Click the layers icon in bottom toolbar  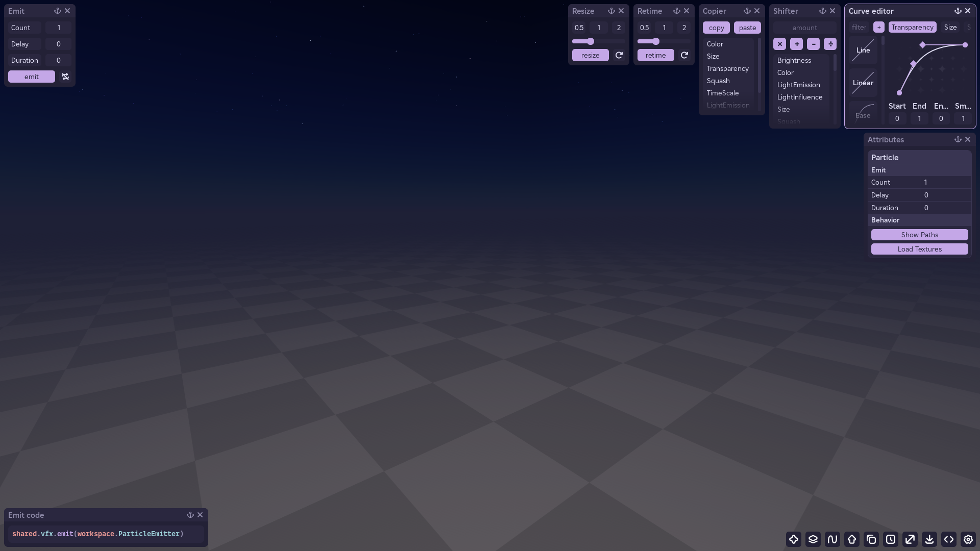813,539
